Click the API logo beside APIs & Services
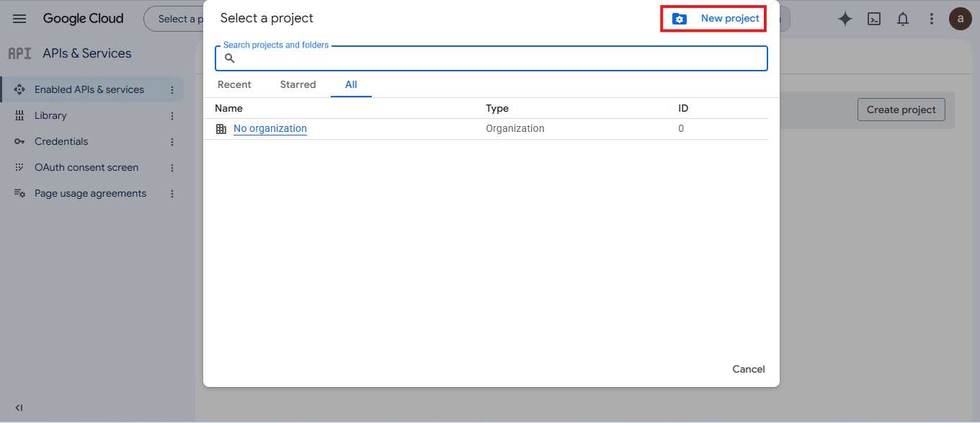Screen dimensions: 980x423 pyautogui.click(x=19, y=53)
